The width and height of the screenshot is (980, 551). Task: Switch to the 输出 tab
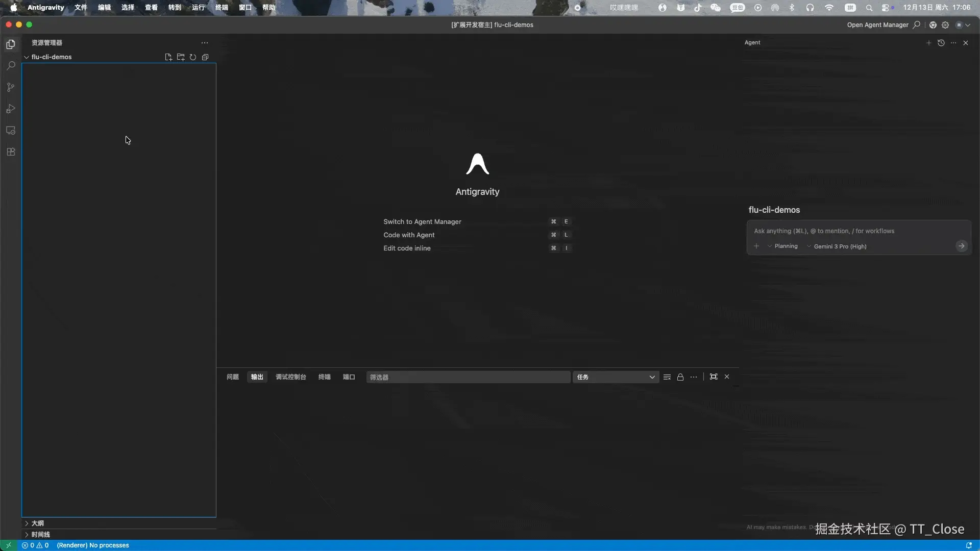point(257,377)
